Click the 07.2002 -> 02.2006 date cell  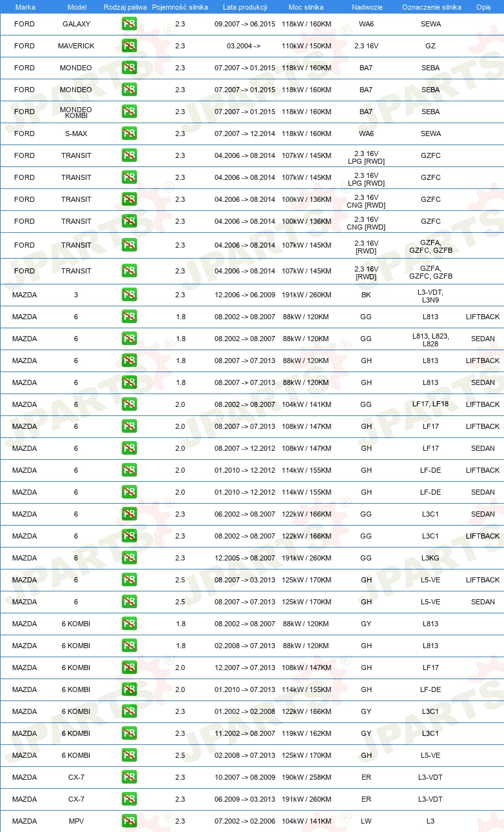(245, 821)
